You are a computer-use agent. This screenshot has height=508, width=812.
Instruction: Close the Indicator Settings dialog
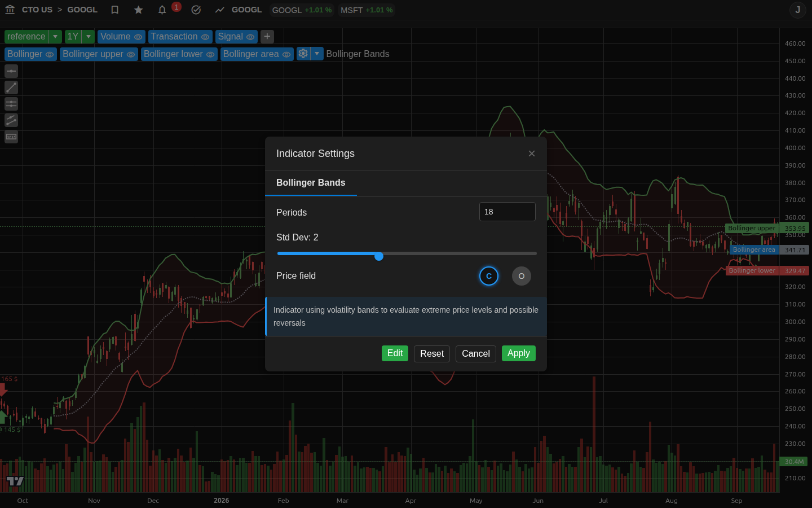[532, 154]
